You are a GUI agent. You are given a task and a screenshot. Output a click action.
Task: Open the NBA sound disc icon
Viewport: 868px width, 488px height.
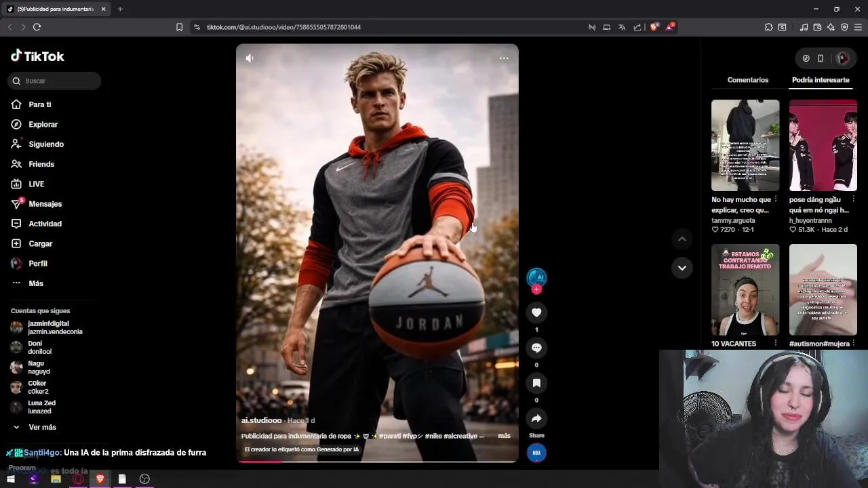pos(536,453)
